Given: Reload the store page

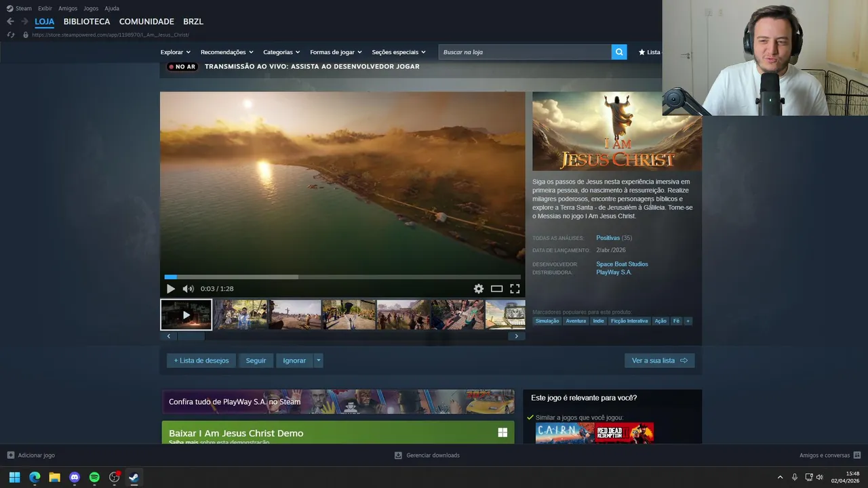Looking at the screenshot, I should [11, 35].
